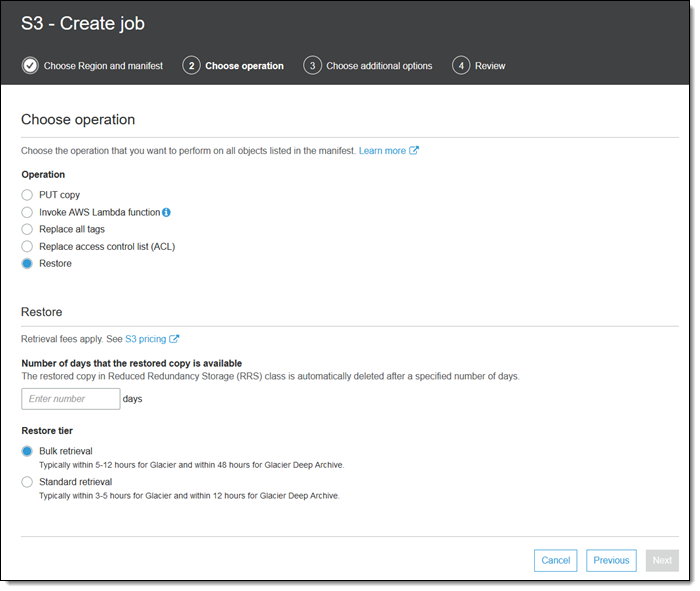Image resolution: width=700 pixels, height=591 pixels.
Task: Open the Choose additional options step
Action: click(379, 66)
